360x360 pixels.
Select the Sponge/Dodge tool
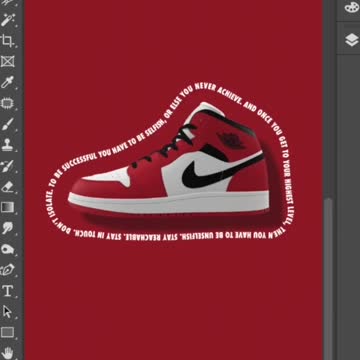tap(7, 249)
